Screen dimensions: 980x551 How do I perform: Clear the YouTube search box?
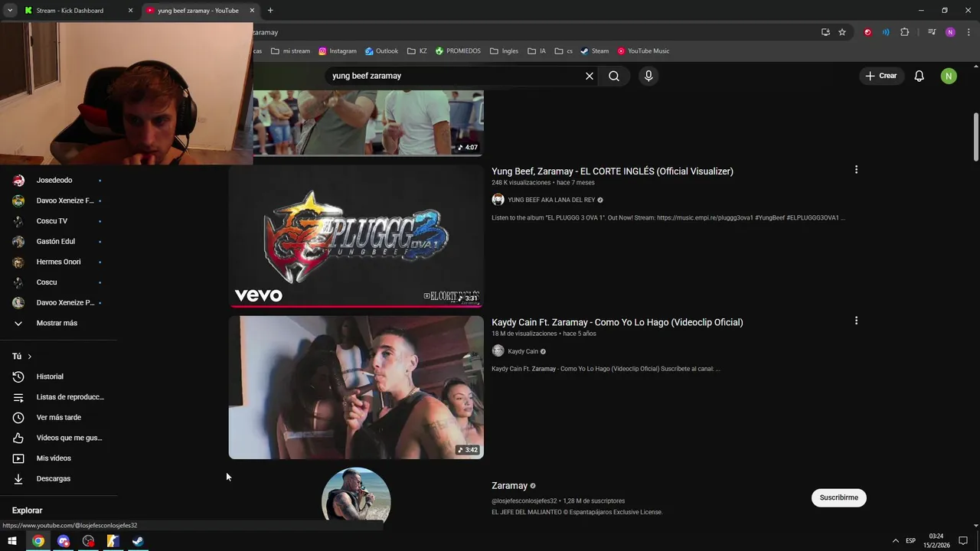coord(590,76)
